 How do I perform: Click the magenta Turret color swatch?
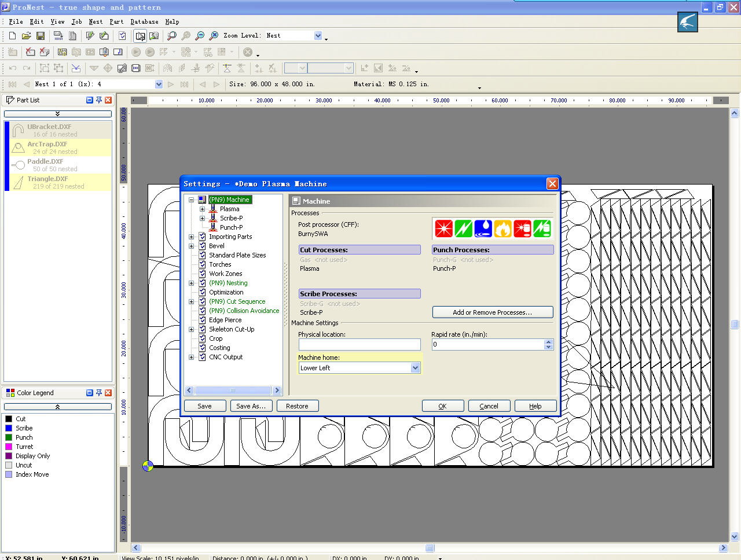pos(9,447)
